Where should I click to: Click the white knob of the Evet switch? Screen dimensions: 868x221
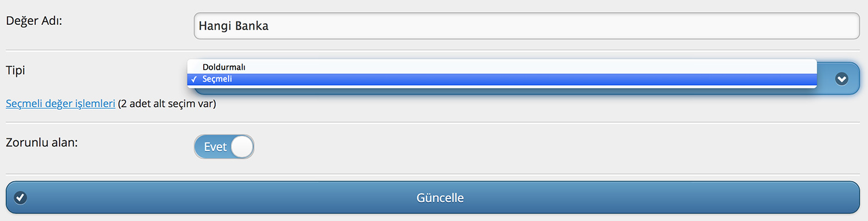[x=241, y=147]
